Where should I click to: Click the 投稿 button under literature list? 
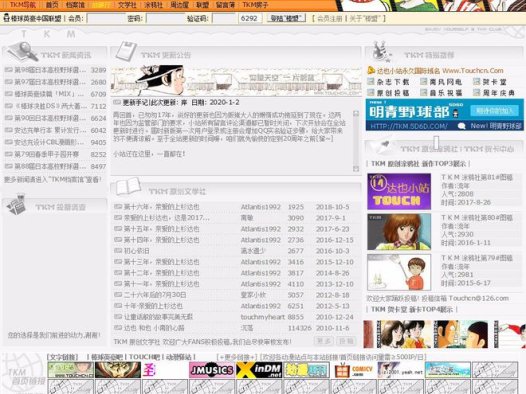(347, 341)
